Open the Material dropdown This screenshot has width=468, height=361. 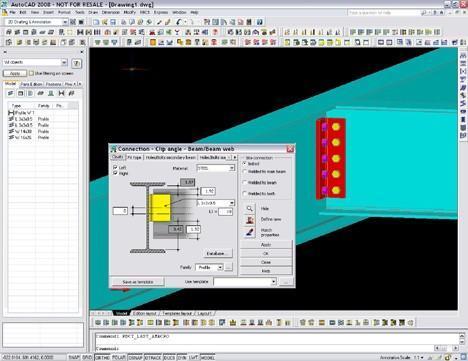[x=216, y=168]
